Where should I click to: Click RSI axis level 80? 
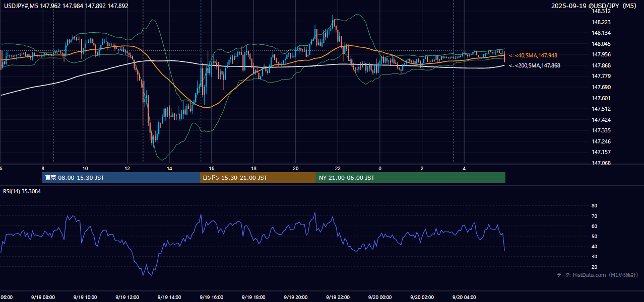tap(594, 206)
